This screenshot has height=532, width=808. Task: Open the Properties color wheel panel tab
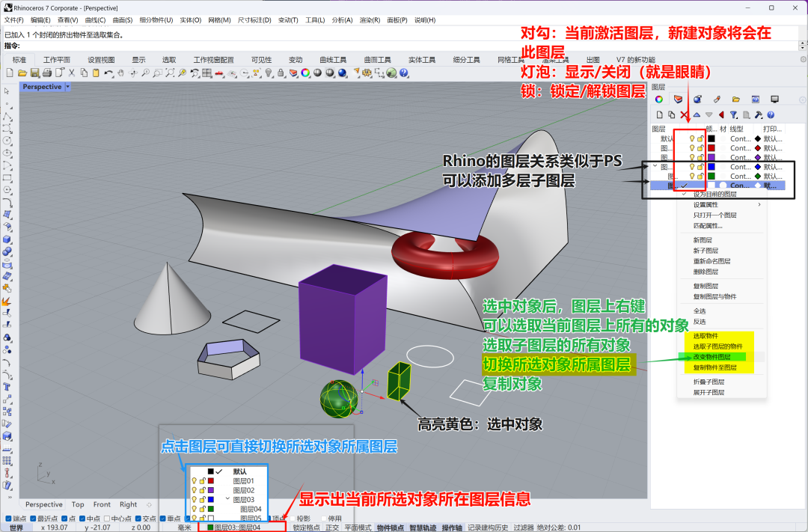[x=659, y=99]
